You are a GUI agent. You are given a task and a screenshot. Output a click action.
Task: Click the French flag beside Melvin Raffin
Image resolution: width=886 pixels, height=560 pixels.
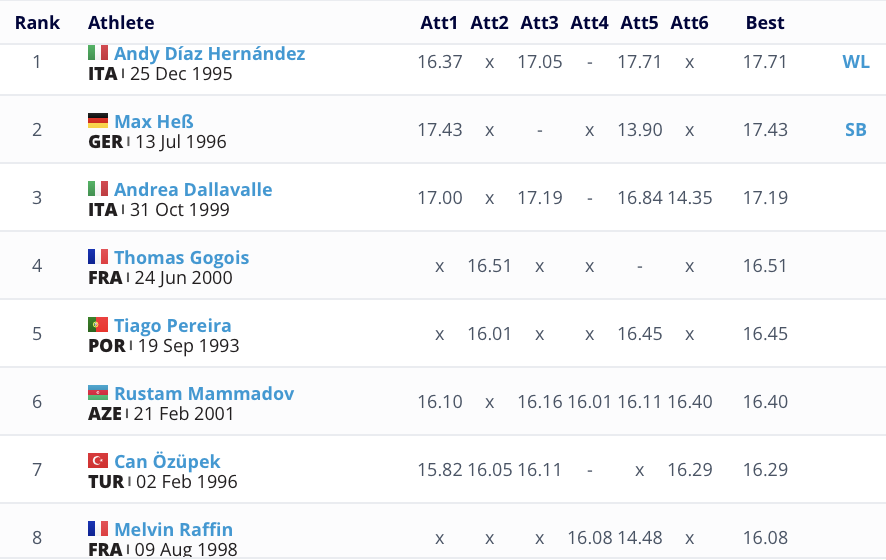(x=98, y=529)
